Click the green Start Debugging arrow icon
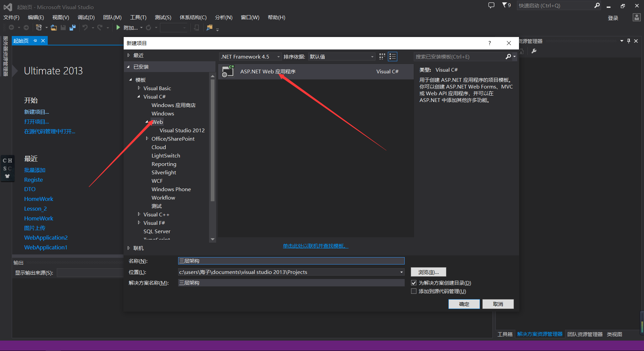644x351 pixels. pos(118,28)
